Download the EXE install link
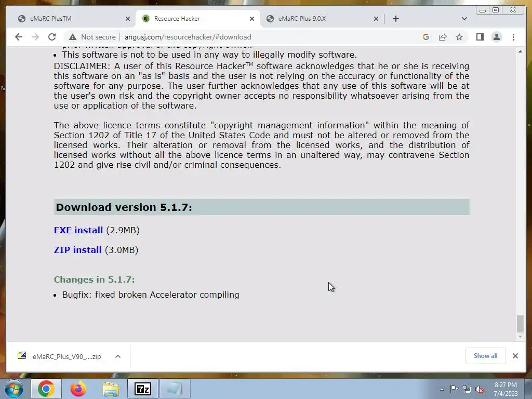The width and height of the screenshot is (532, 399). tap(78, 230)
